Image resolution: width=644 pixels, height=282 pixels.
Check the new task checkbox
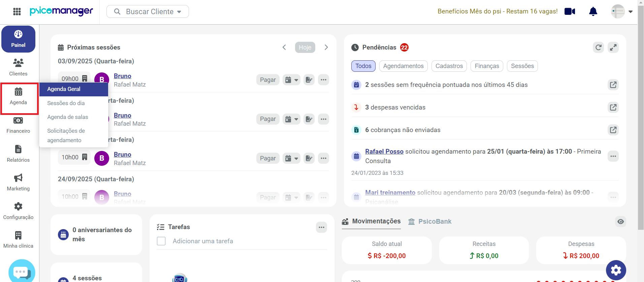click(161, 241)
